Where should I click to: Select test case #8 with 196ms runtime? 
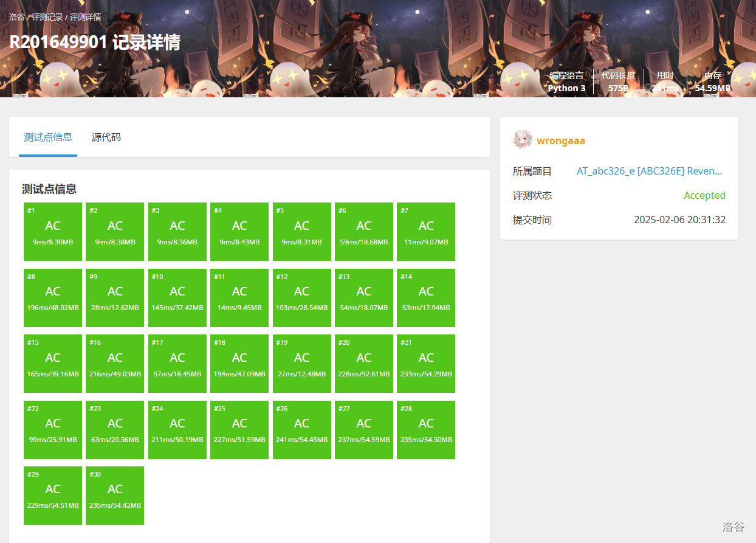point(53,298)
